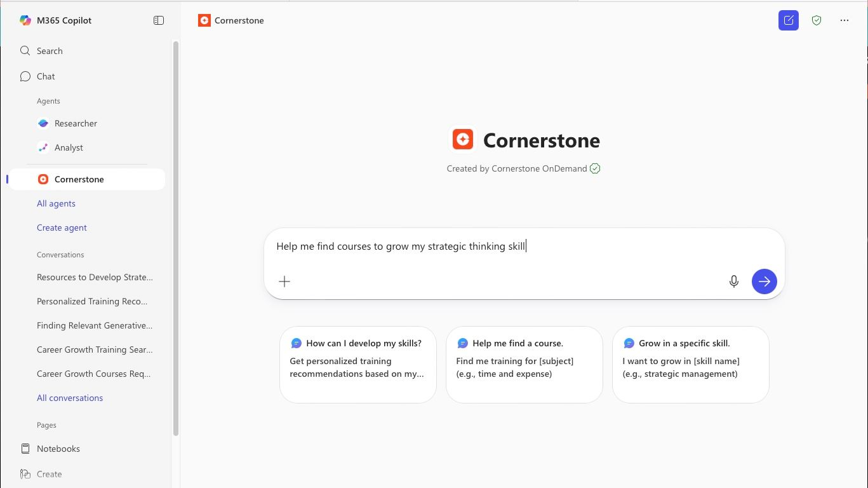Click the privacy shield icon in the toolbar
This screenshot has width=868, height=488.
(x=817, y=20)
